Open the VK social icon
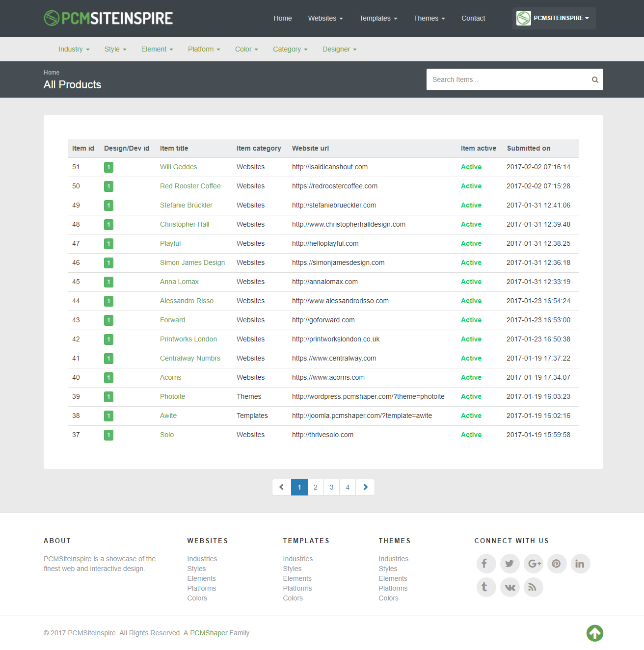 point(510,587)
